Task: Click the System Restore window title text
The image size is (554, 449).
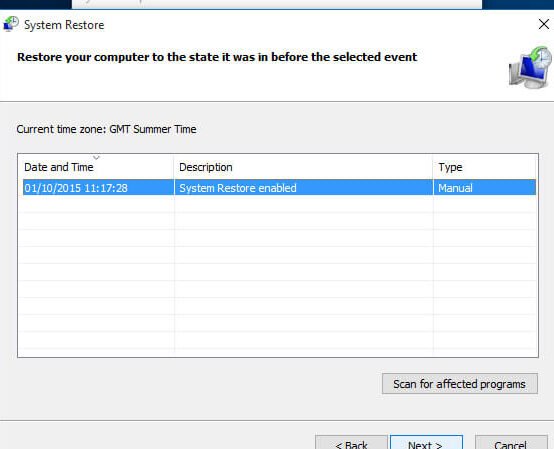Action: [64, 25]
